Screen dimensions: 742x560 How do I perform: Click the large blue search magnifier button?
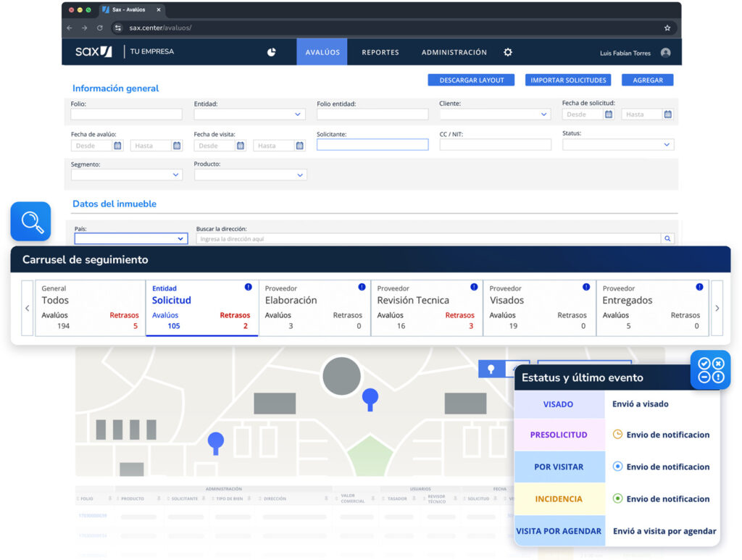(x=30, y=222)
